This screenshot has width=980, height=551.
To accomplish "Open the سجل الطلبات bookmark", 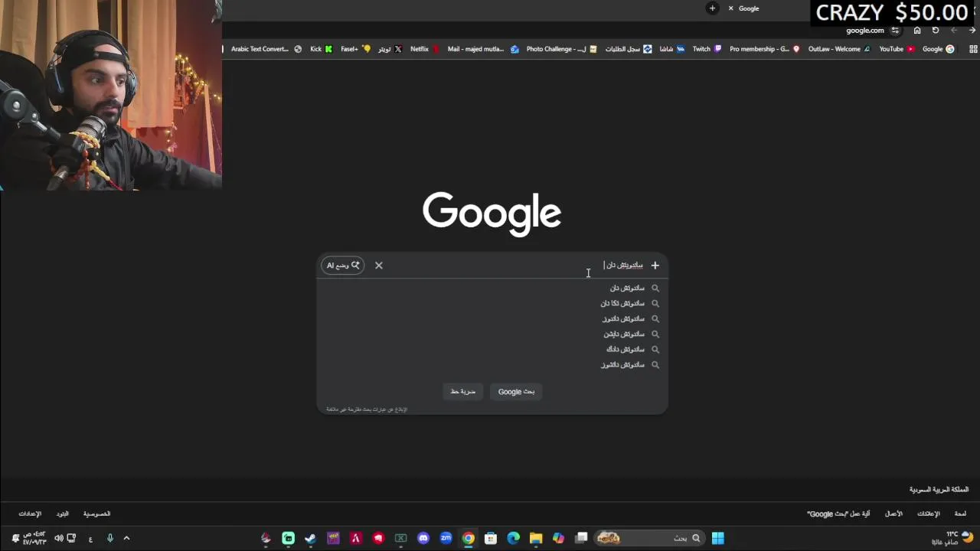I will 628,49.
